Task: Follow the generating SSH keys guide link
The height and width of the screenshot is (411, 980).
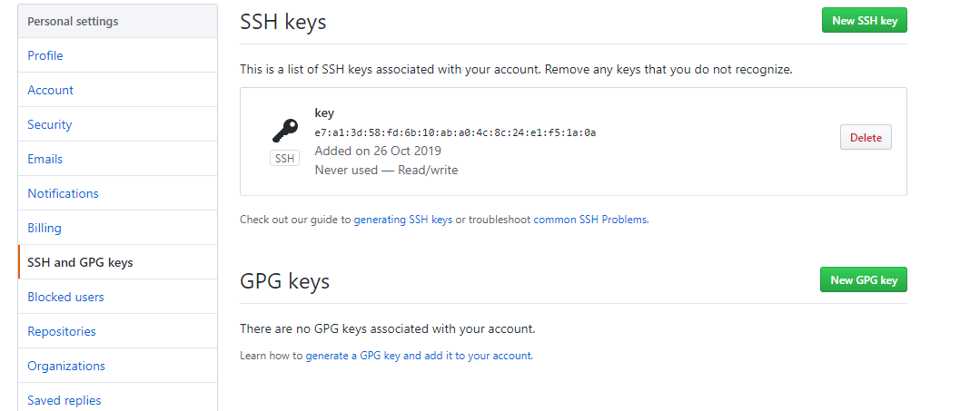Action: (402, 220)
